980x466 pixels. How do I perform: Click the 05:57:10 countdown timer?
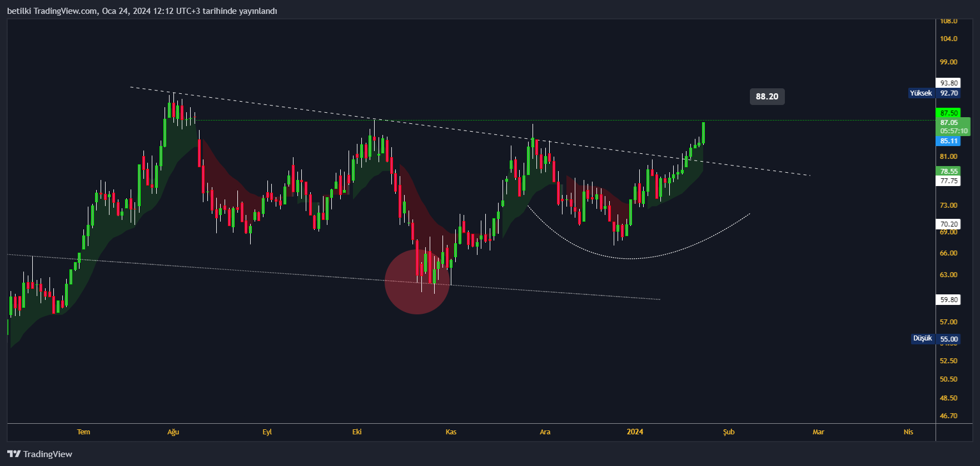coord(953,131)
